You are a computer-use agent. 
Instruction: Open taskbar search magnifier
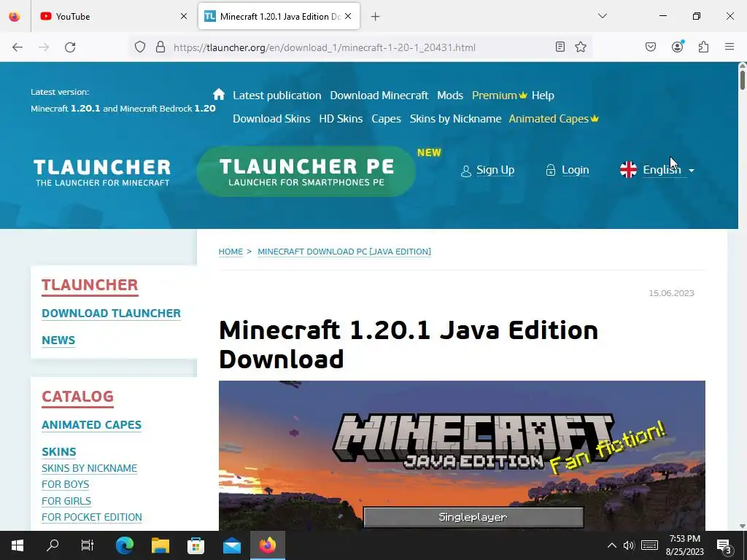click(x=53, y=545)
